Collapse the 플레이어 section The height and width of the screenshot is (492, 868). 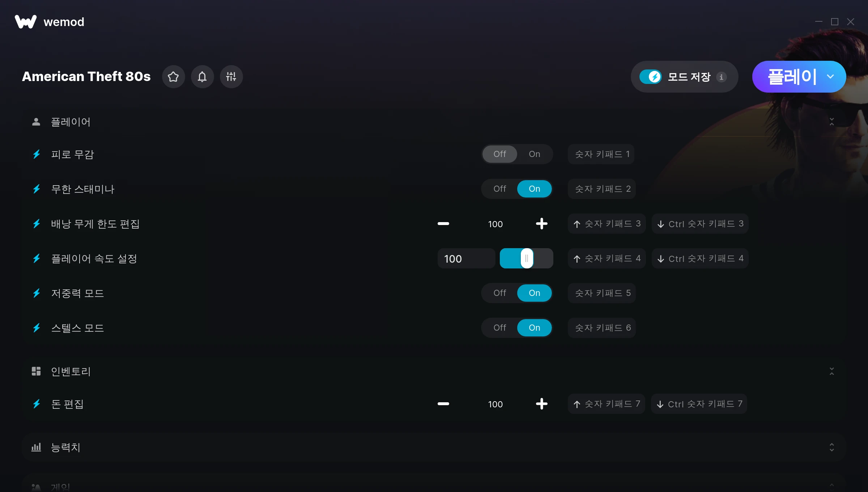coord(831,122)
